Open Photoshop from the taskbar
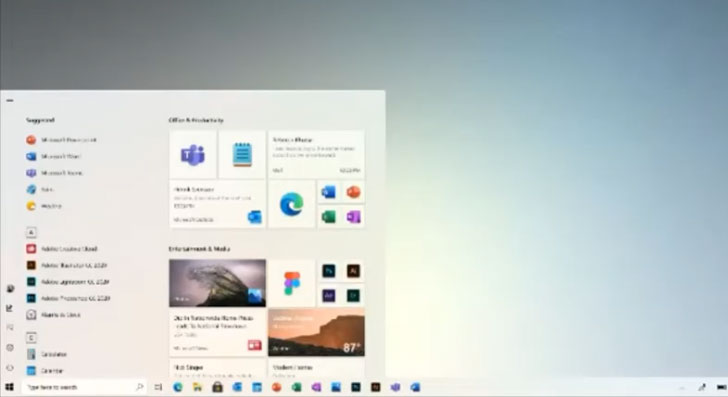Image resolution: width=728 pixels, height=397 pixels. click(356, 387)
